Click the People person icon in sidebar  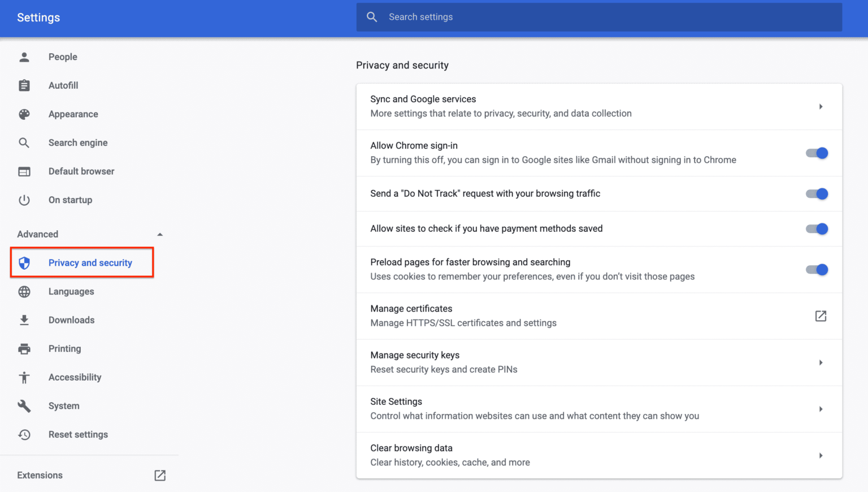24,57
